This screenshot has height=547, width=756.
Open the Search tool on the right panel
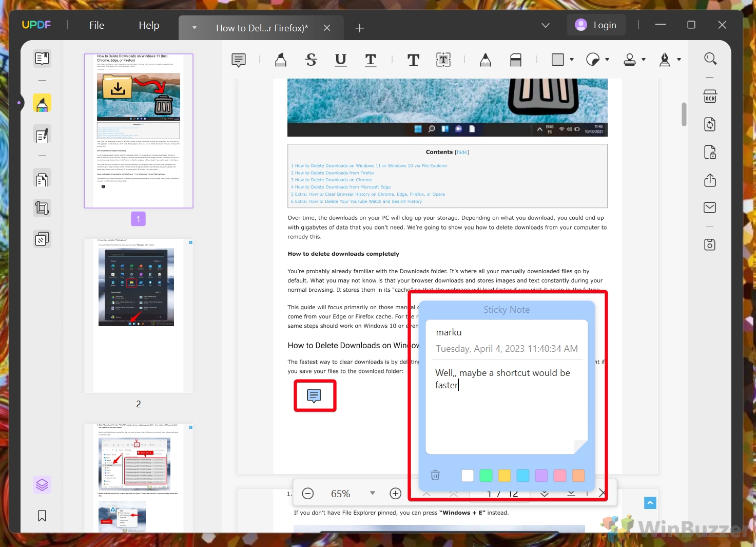click(x=710, y=58)
